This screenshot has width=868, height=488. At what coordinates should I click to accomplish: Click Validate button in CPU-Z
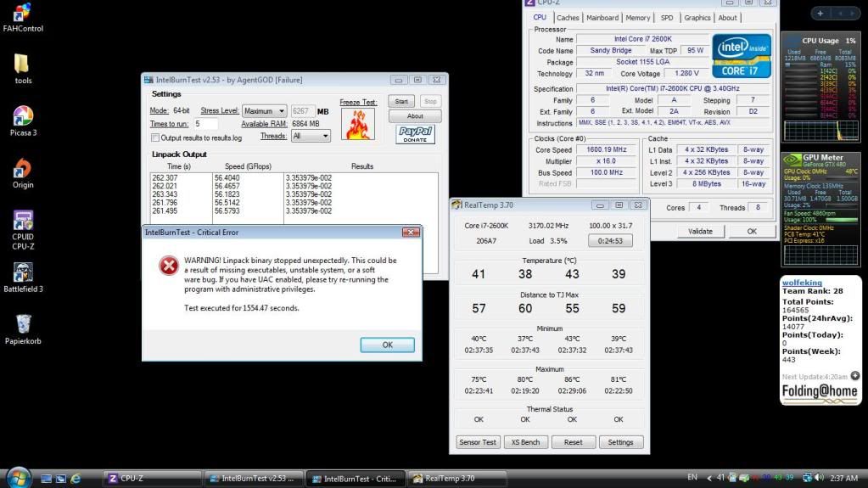click(700, 231)
